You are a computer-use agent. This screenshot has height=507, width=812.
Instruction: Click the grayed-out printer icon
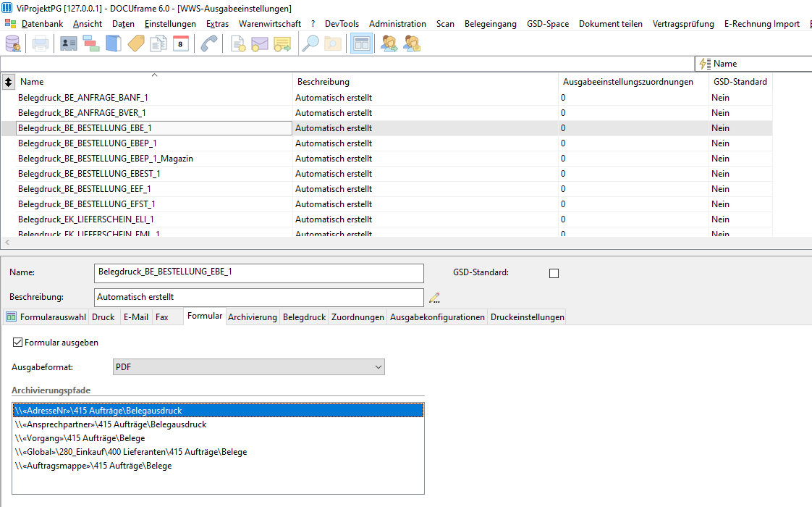(x=41, y=43)
